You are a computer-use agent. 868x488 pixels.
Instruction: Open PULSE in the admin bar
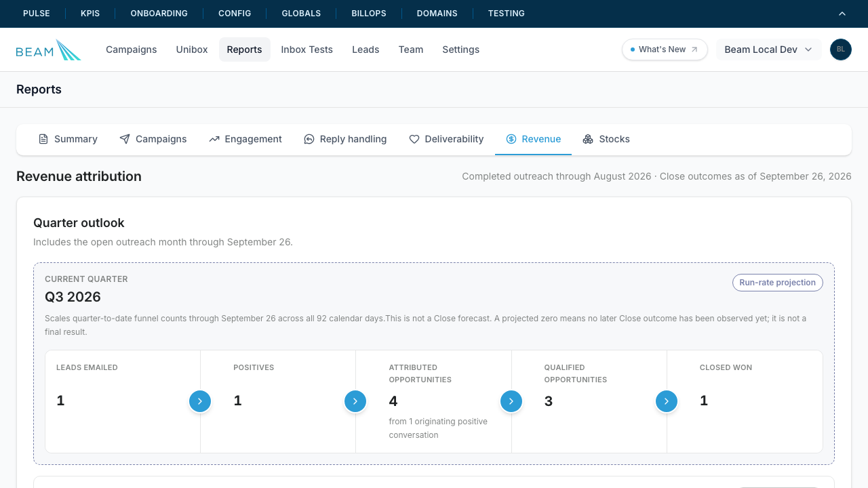(37, 14)
